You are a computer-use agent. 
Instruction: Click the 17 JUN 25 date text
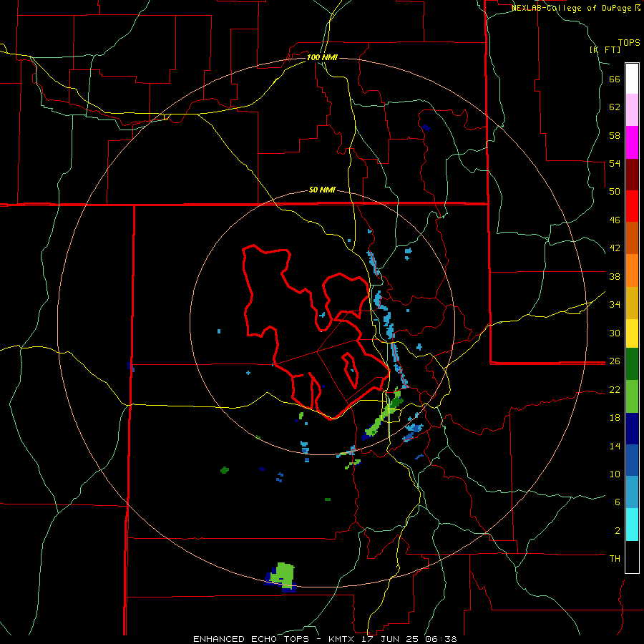391,639
